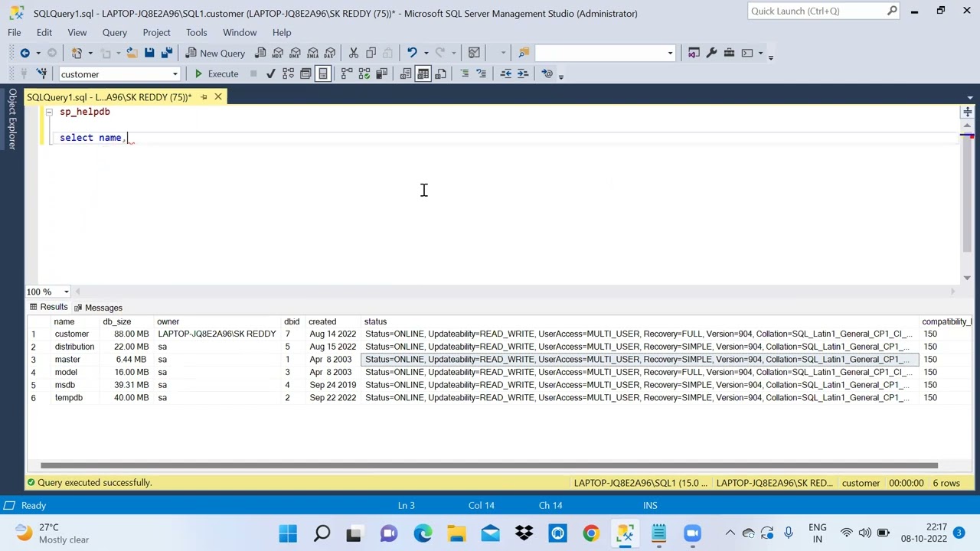Open the 100 % zoom dropdown

pos(67,292)
